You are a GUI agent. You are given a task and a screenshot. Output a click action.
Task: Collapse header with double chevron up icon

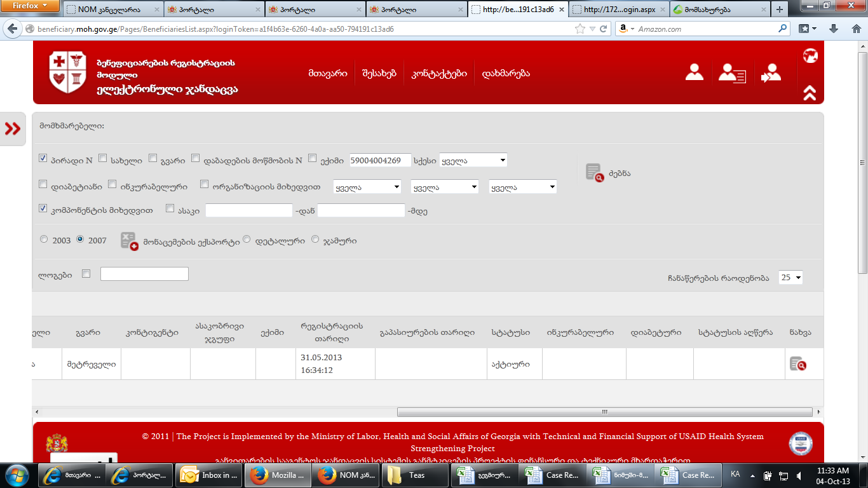810,93
